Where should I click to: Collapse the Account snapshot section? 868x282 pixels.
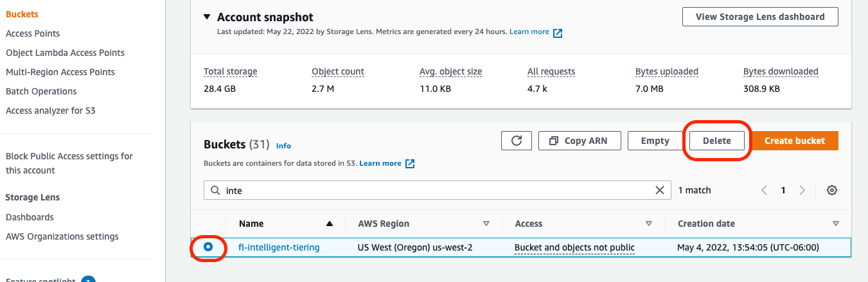coord(207,17)
